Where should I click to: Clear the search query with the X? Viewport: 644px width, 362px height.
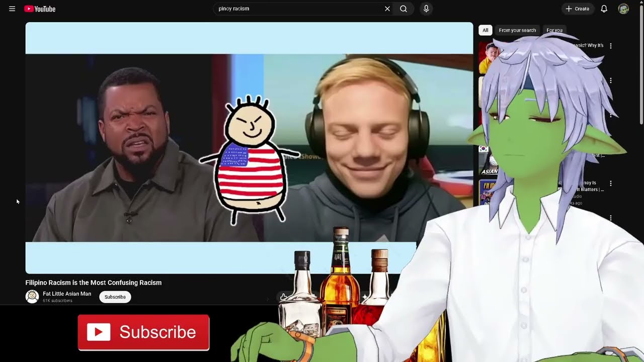click(387, 9)
